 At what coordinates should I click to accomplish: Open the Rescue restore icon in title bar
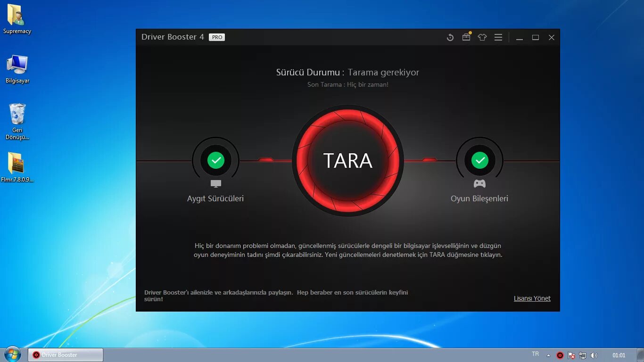coord(450,37)
